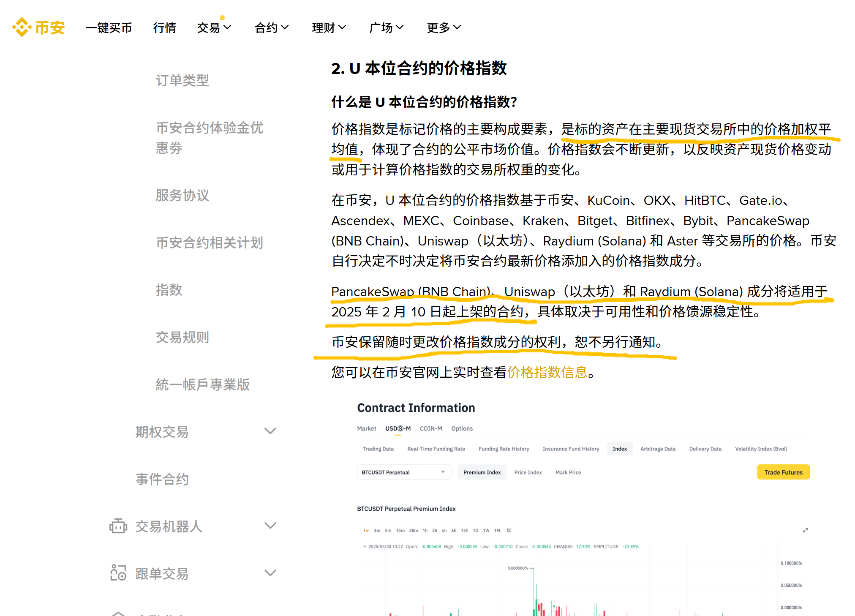Expand the 期权交易 sidebar section
The image size is (855, 616).
(x=270, y=431)
